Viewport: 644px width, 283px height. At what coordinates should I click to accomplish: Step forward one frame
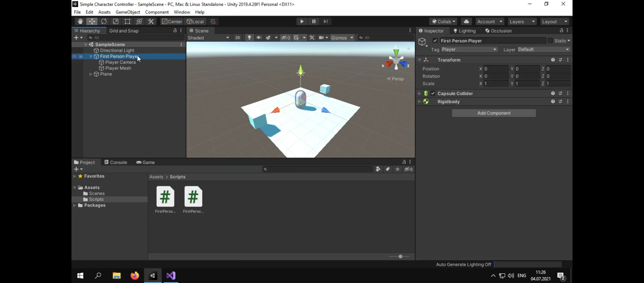(325, 21)
